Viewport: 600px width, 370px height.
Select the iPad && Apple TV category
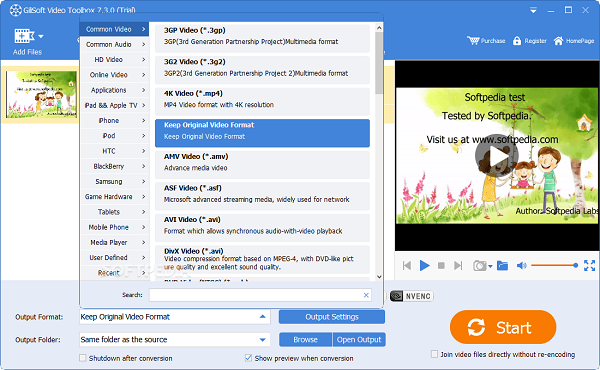[x=114, y=105]
